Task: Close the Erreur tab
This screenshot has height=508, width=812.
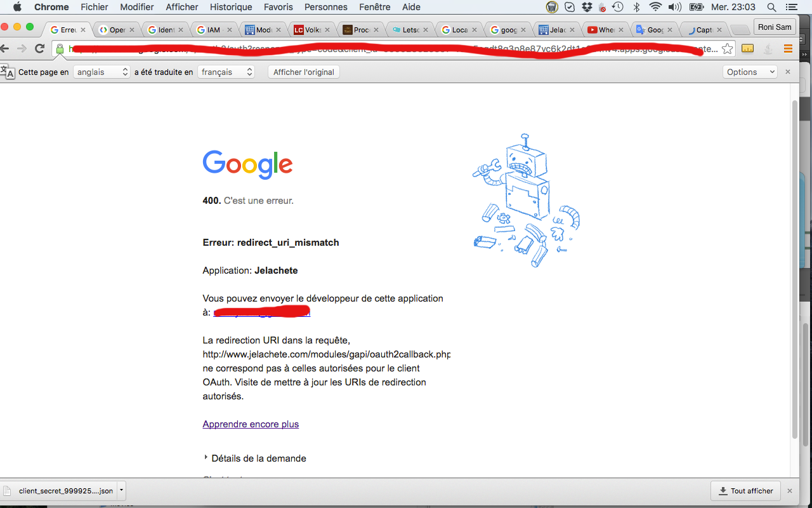Action: [x=82, y=30]
